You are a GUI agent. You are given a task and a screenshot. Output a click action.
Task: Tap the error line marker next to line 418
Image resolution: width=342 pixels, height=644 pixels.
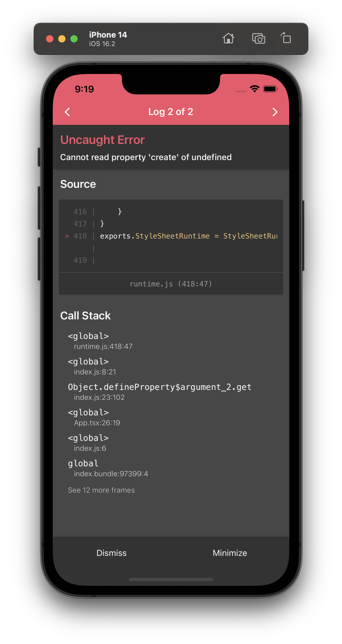tap(67, 236)
